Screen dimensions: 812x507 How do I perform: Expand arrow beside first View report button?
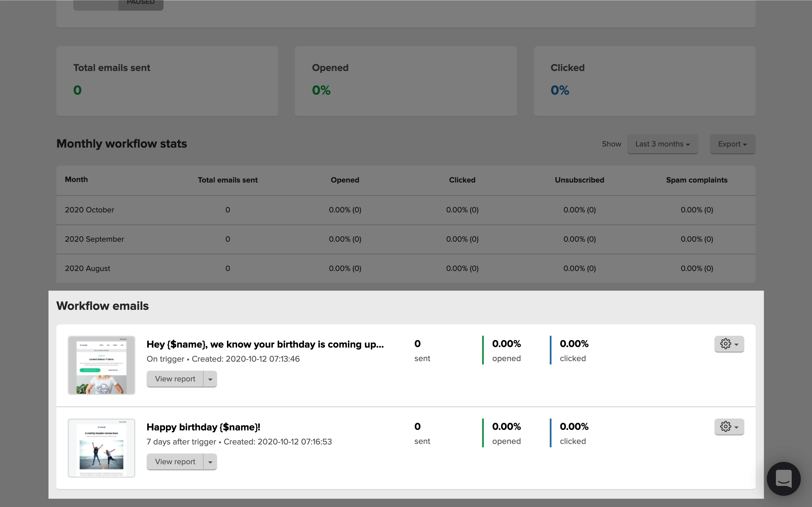pyautogui.click(x=210, y=379)
